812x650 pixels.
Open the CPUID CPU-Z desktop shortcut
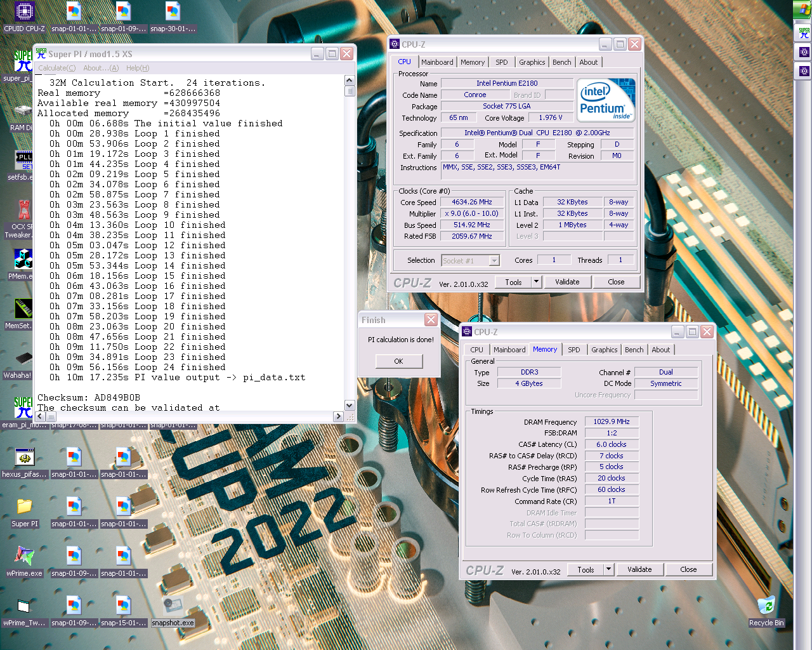pos(24,17)
